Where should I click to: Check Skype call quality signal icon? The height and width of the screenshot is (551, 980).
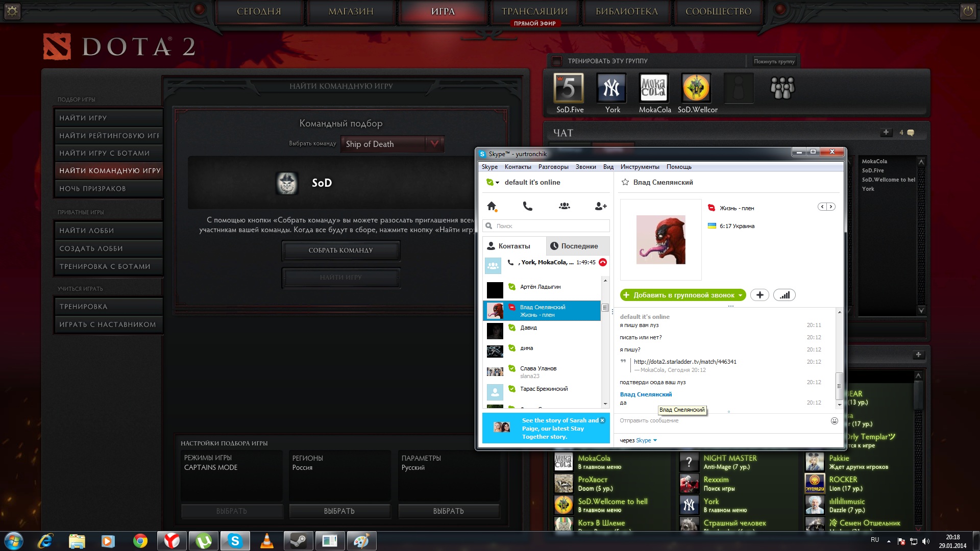(785, 295)
